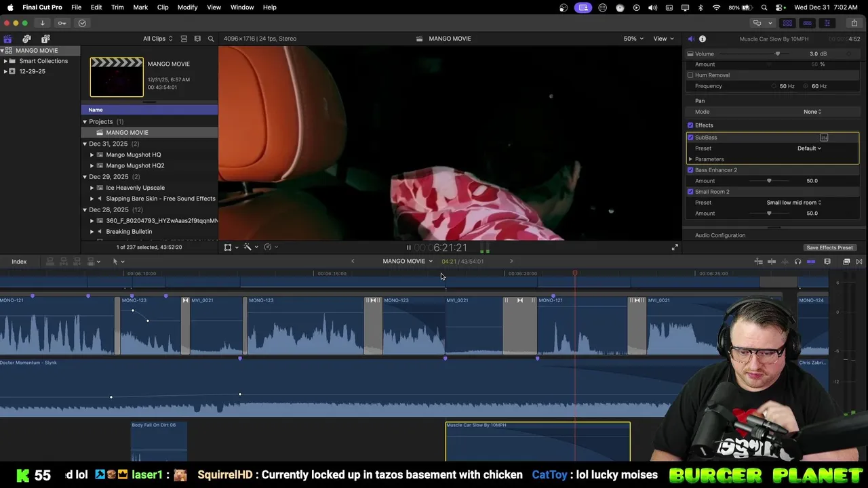Toggle the Browser visibility button
868x488 pixels.
[x=787, y=23]
